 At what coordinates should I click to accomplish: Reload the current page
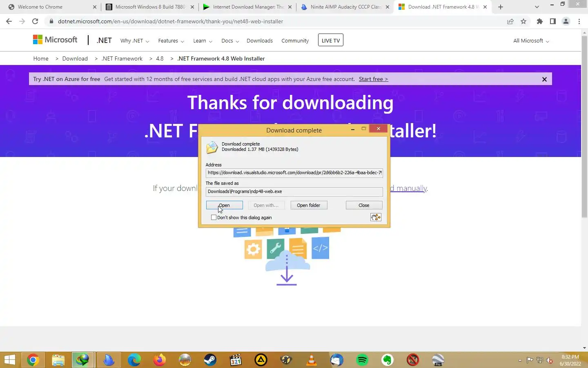(x=35, y=21)
